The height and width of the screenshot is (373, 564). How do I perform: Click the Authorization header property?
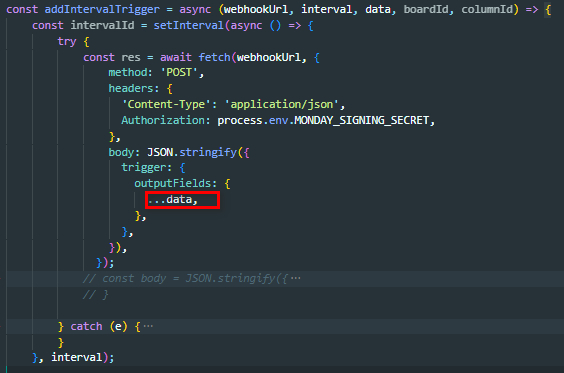(163, 120)
